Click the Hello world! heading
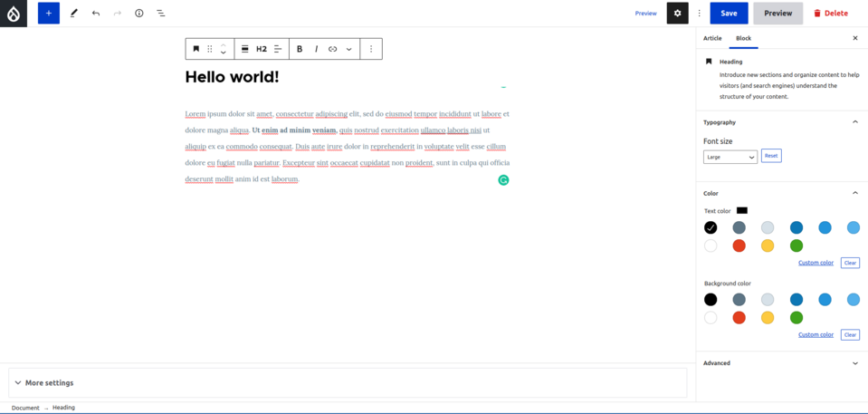868x414 pixels. click(232, 77)
